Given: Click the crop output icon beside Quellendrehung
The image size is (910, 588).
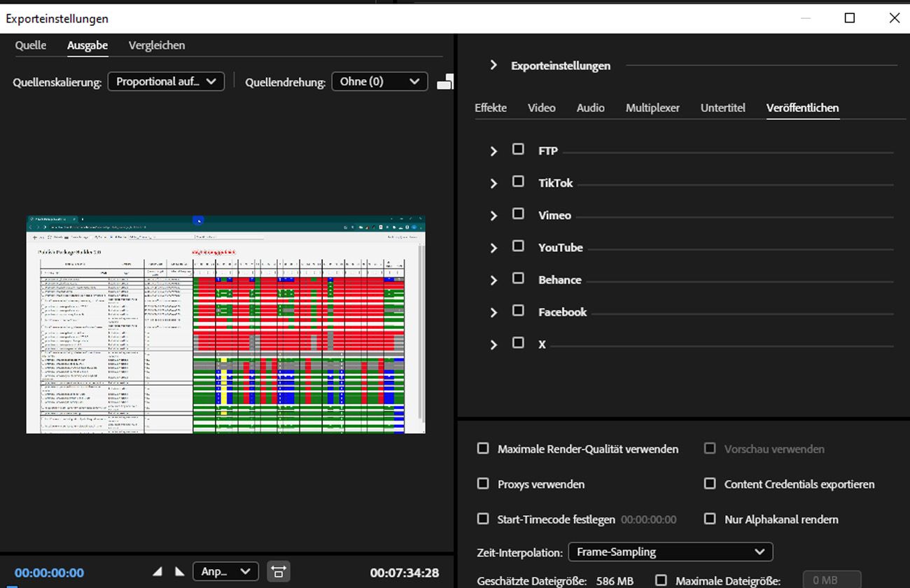Looking at the screenshot, I should (x=444, y=81).
